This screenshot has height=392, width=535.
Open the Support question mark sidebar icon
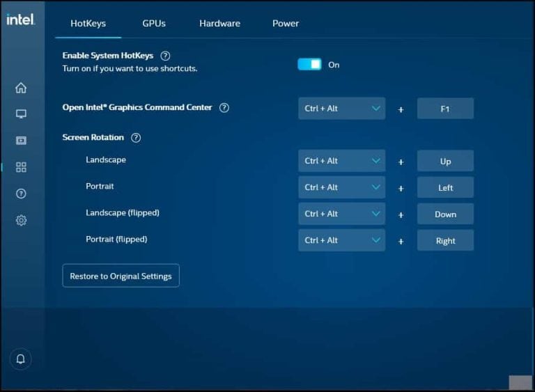pyautogui.click(x=21, y=194)
